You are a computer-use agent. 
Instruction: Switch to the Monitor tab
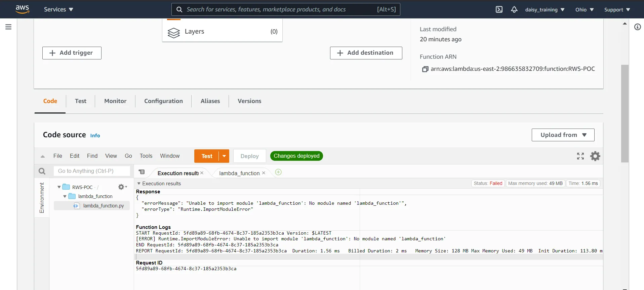[115, 101]
